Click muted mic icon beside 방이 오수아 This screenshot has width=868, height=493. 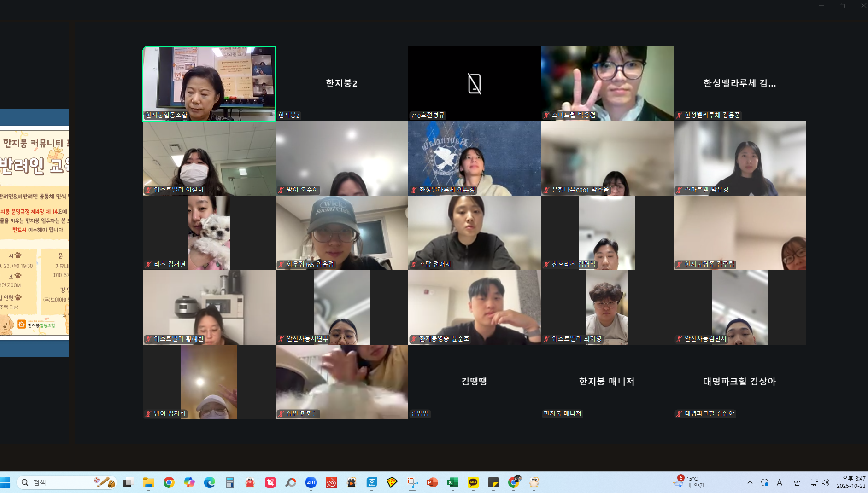[x=281, y=190]
